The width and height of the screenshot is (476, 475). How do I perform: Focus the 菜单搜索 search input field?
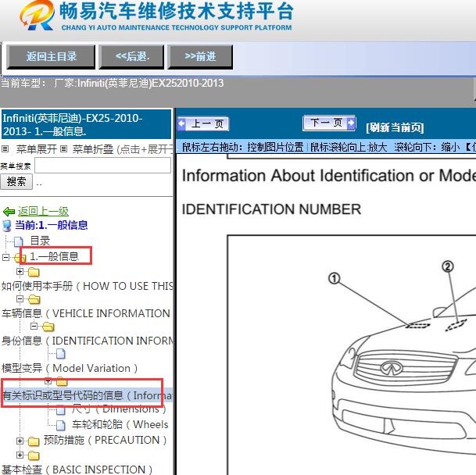point(102,166)
